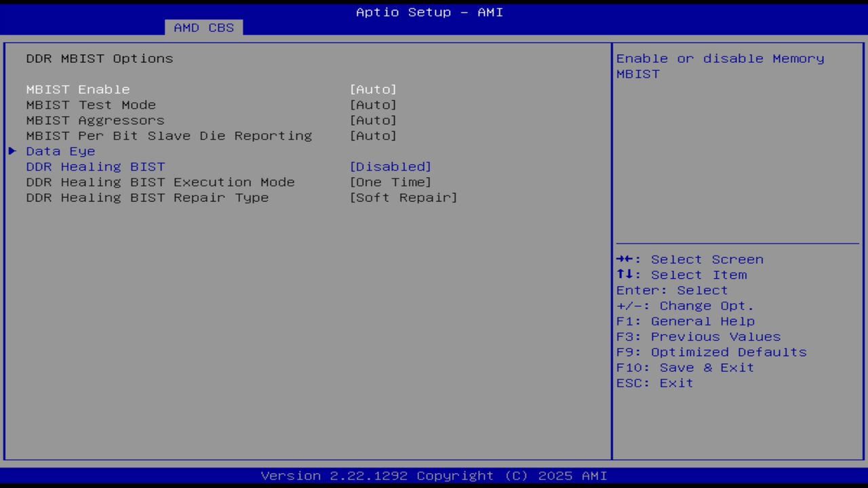868x488 pixels.
Task: Change the MBIST Test Mode [Auto] value
Action: 373,105
